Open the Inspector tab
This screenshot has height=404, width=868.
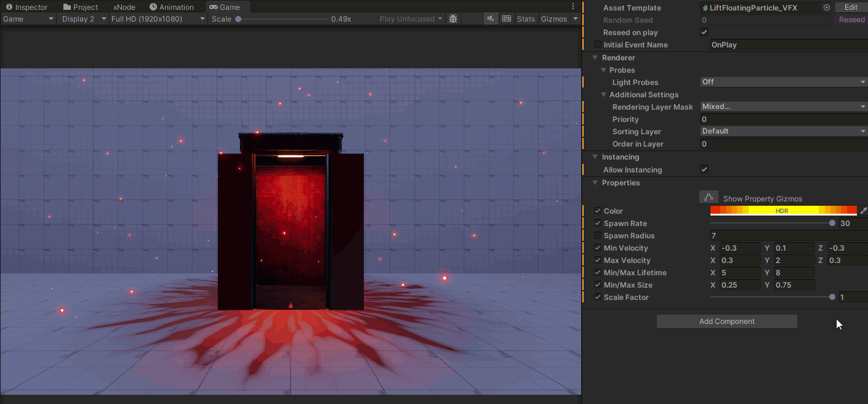point(26,7)
